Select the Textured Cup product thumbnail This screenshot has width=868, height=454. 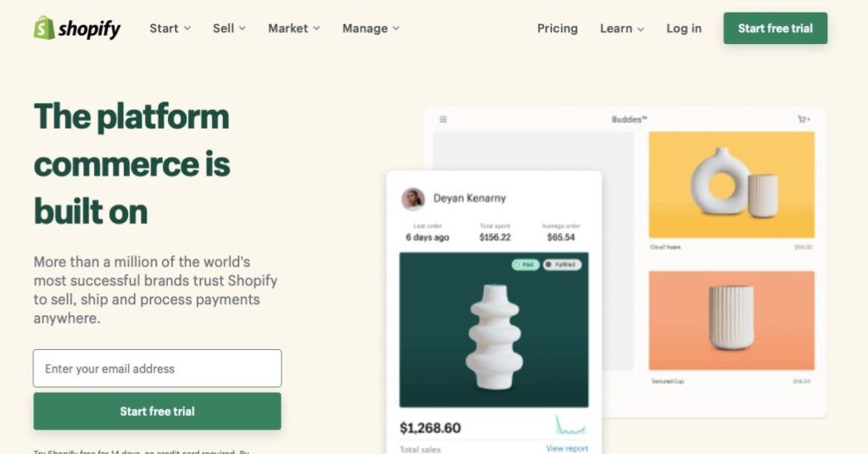point(731,320)
